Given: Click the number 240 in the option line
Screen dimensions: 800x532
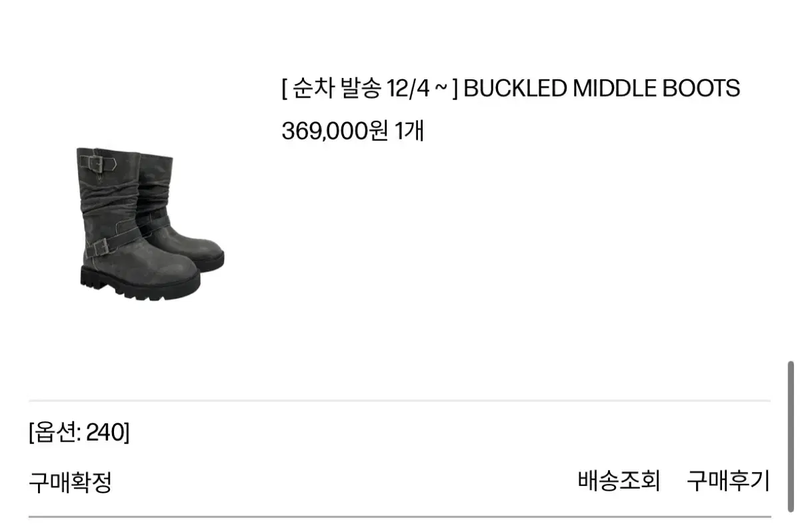Looking at the screenshot, I should (x=106, y=433).
